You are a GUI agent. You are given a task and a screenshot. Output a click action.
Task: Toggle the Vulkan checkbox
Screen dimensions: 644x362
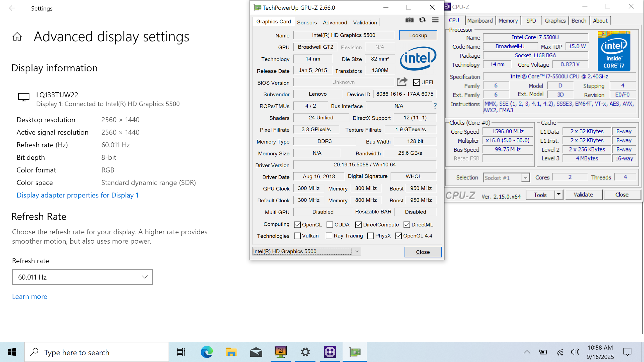coord(297,236)
